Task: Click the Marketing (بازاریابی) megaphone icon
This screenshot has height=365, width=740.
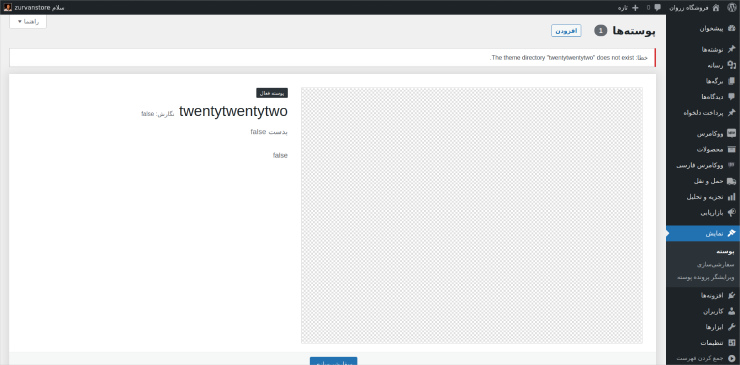Action: click(732, 213)
